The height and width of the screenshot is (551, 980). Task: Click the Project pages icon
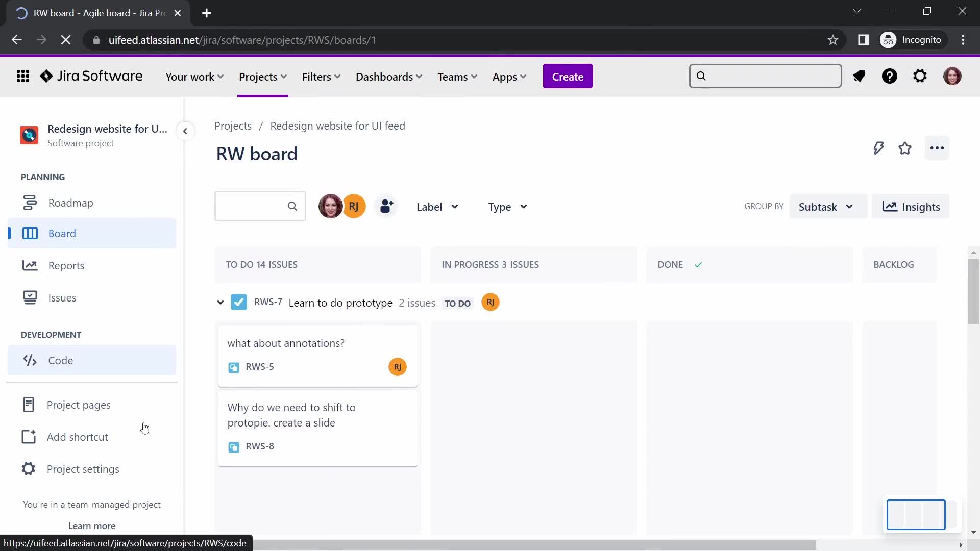[28, 405]
